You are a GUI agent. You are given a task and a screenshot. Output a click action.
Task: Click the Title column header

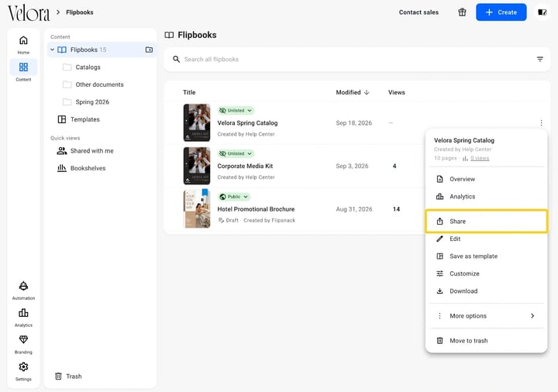(x=189, y=92)
